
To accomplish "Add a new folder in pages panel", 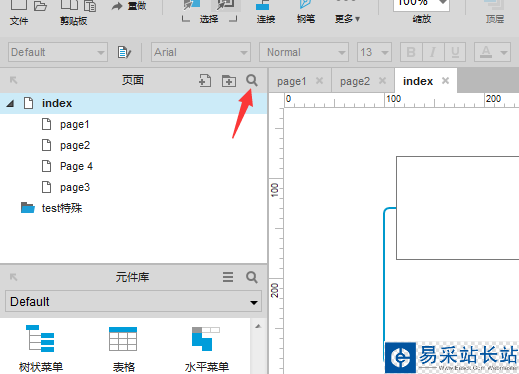I will tap(229, 81).
